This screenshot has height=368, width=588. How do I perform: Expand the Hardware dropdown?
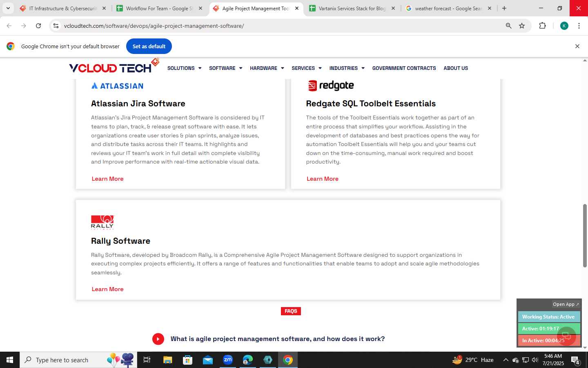[x=267, y=68]
